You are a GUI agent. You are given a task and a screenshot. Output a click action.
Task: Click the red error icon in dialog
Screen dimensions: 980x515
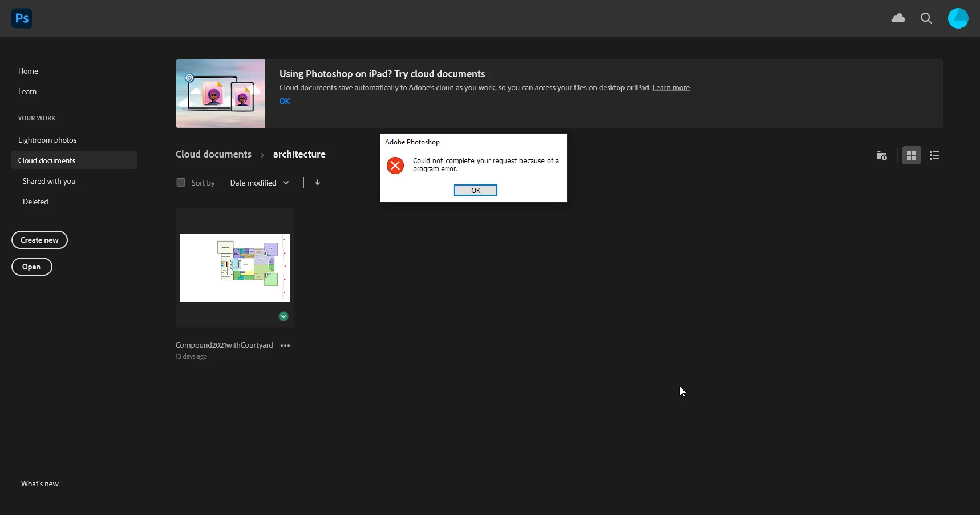pyautogui.click(x=395, y=166)
